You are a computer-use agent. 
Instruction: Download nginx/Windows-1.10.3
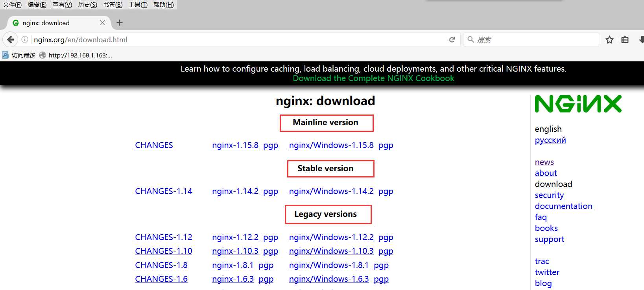click(331, 251)
